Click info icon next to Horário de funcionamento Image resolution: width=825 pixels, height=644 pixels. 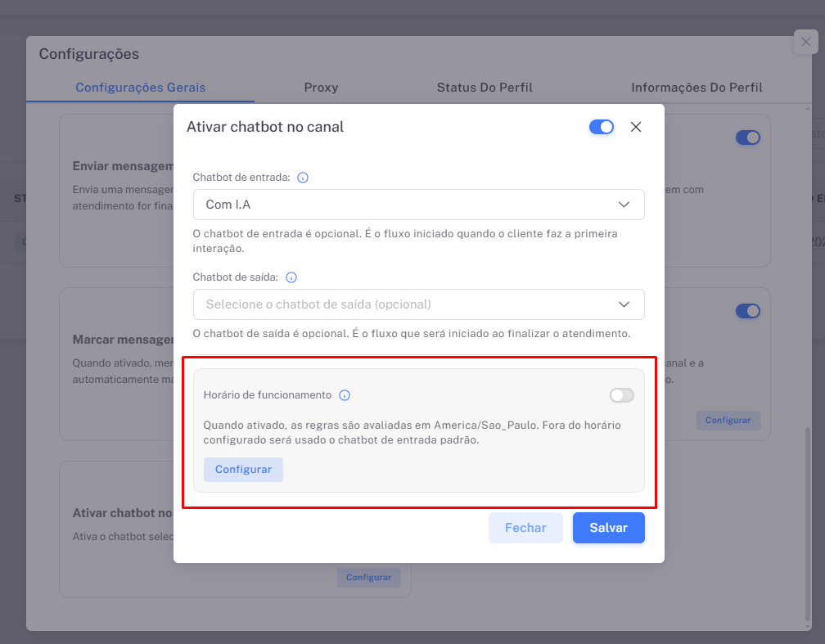tap(345, 395)
